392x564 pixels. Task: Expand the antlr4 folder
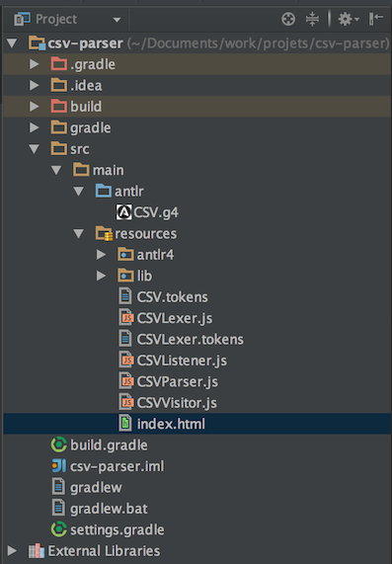[101, 255]
